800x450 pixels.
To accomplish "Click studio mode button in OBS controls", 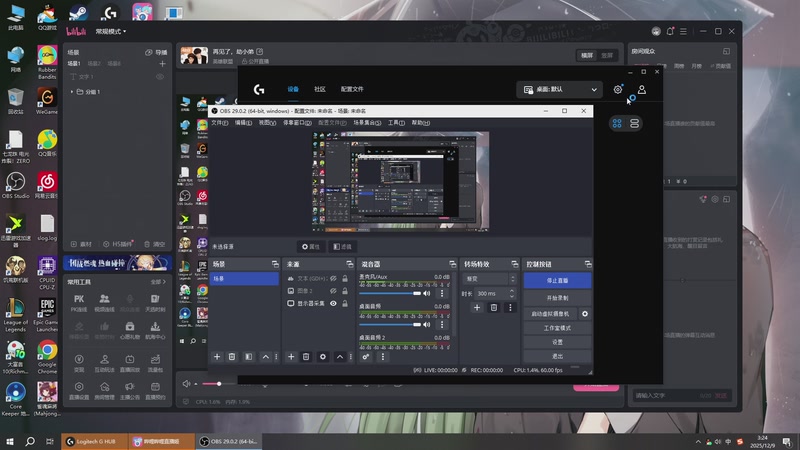I will click(557, 328).
